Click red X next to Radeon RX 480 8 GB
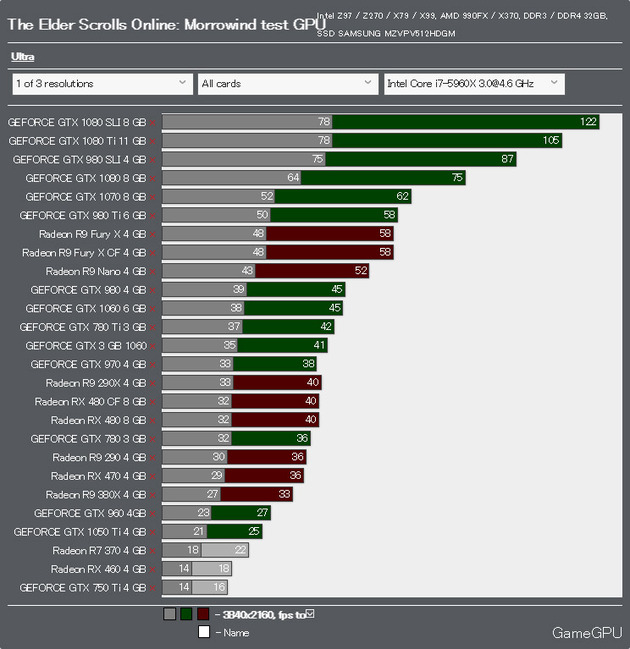The height and width of the screenshot is (649, 630). point(152,421)
